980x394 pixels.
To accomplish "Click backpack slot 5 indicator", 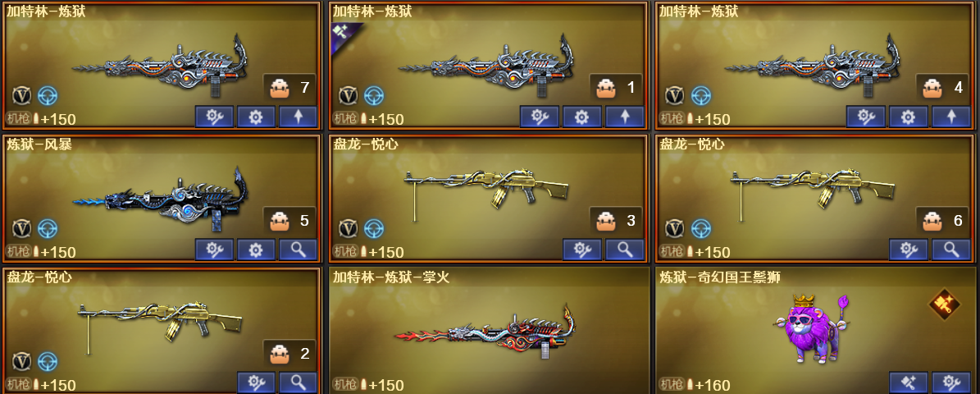I will coord(290,221).
